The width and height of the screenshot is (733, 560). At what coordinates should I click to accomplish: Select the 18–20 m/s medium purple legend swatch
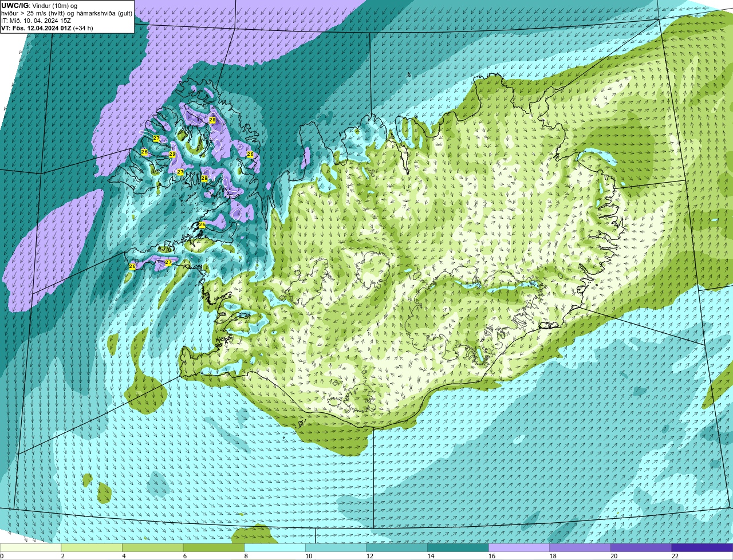coord(580,548)
